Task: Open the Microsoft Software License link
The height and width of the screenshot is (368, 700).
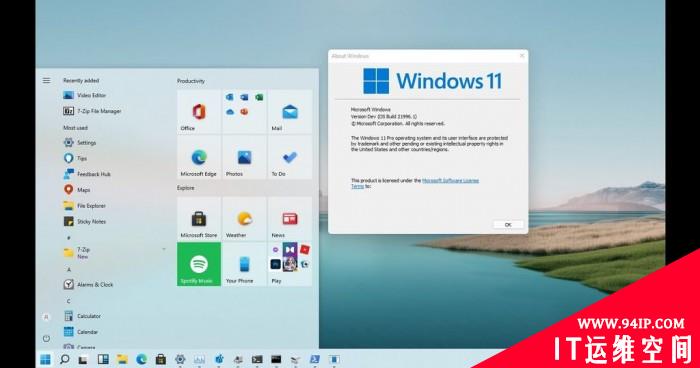Action: pos(450,180)
